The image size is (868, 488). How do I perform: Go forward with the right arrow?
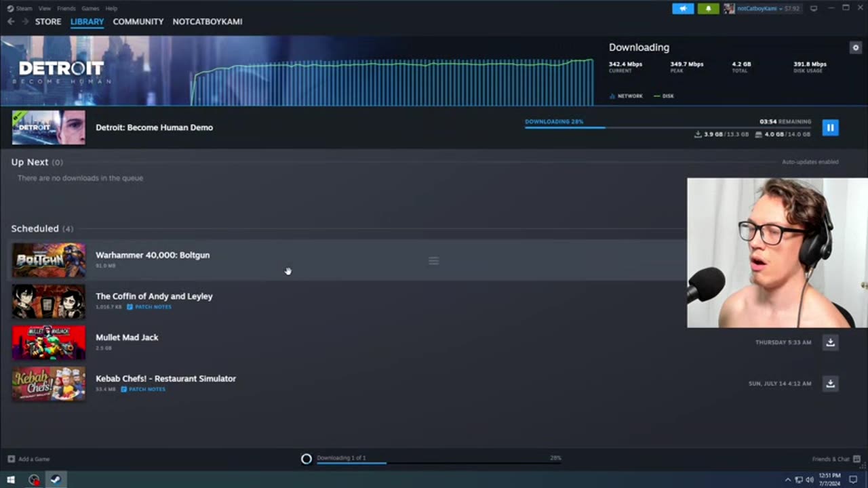(25, 22)
